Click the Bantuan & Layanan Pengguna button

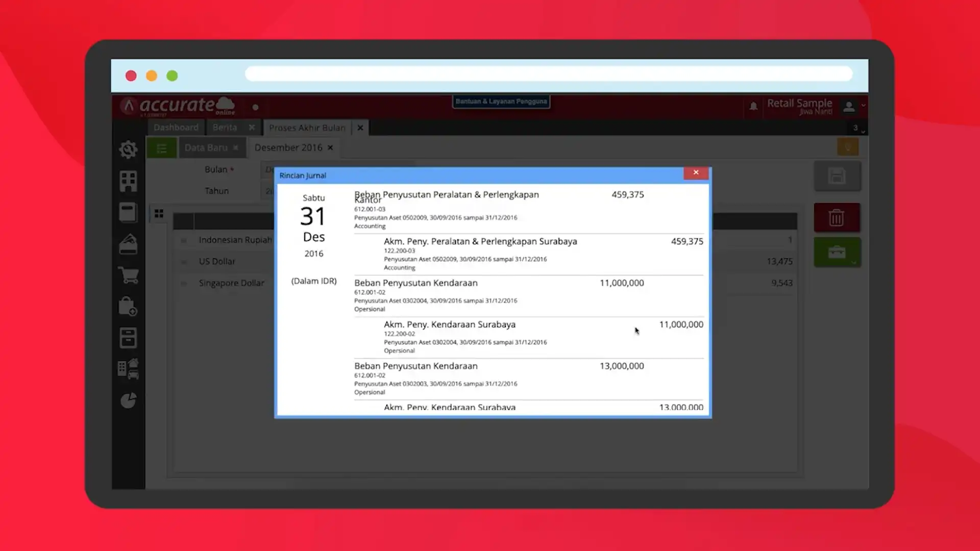coord(501,102)
